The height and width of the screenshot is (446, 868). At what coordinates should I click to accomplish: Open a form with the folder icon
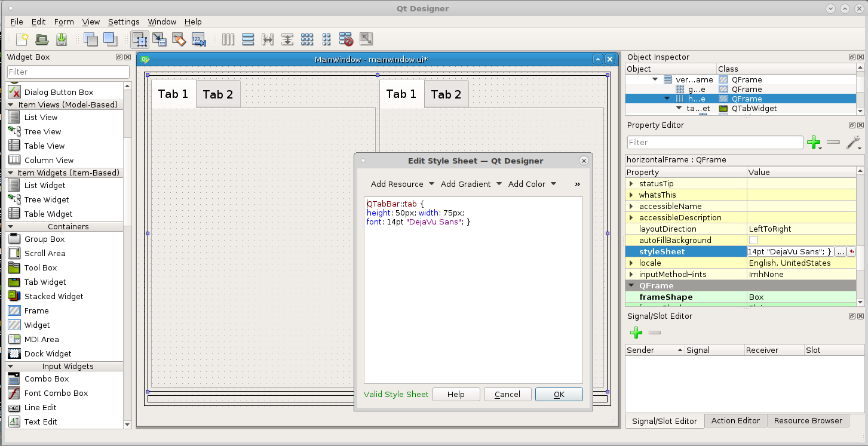click(42, 39)
